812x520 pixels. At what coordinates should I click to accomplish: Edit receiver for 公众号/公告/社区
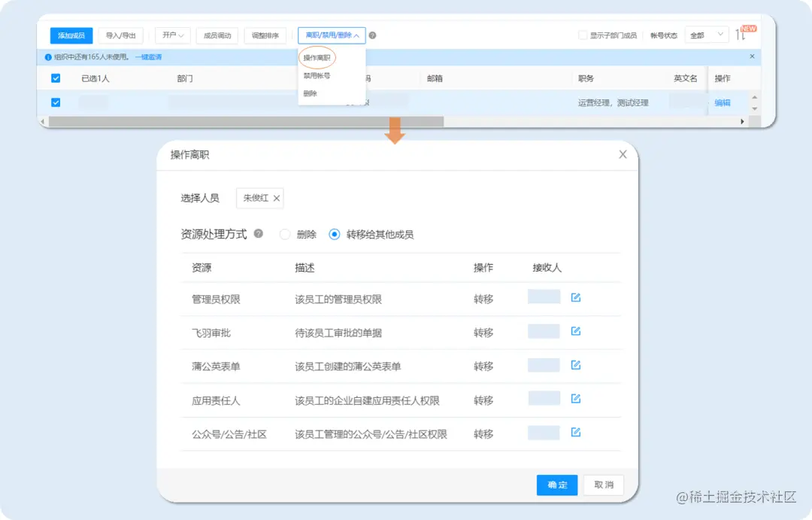(x=575, y=433)
